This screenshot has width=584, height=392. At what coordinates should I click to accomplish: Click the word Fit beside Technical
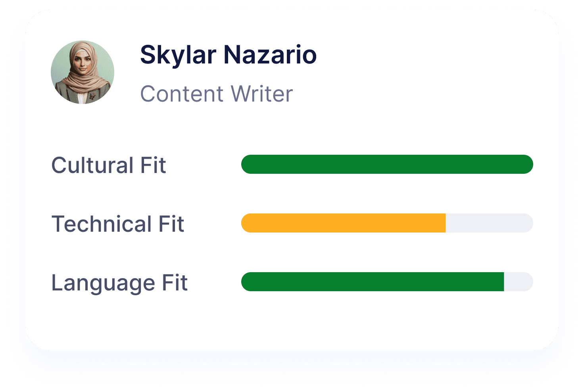(x=171, y=224)
